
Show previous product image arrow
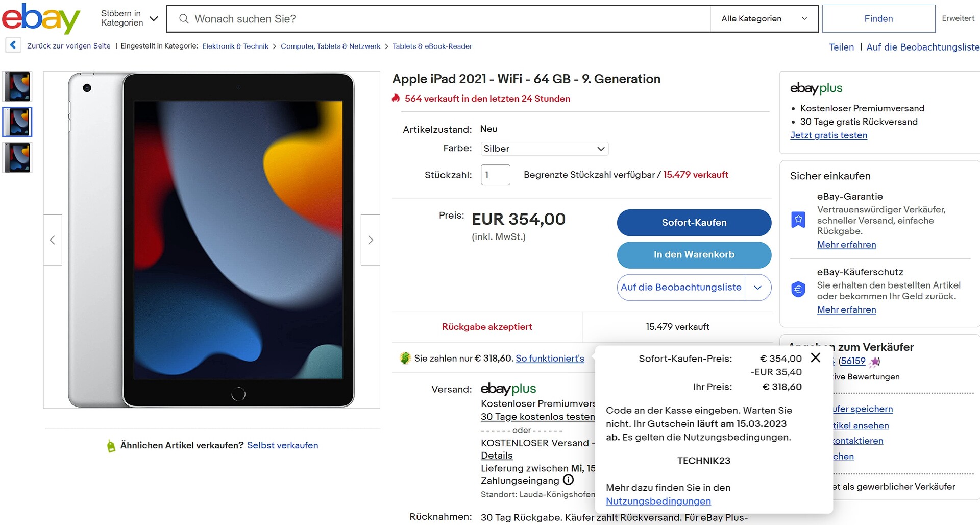coord(53,240)
